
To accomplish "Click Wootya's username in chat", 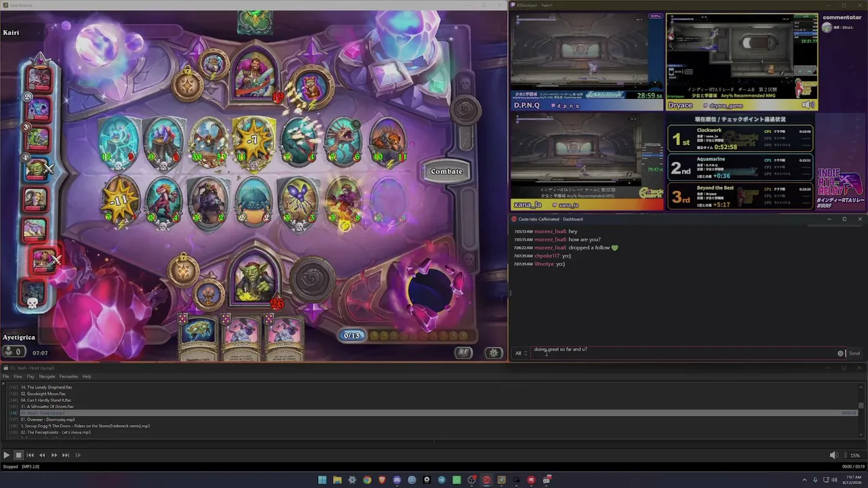I will point(544,264).
